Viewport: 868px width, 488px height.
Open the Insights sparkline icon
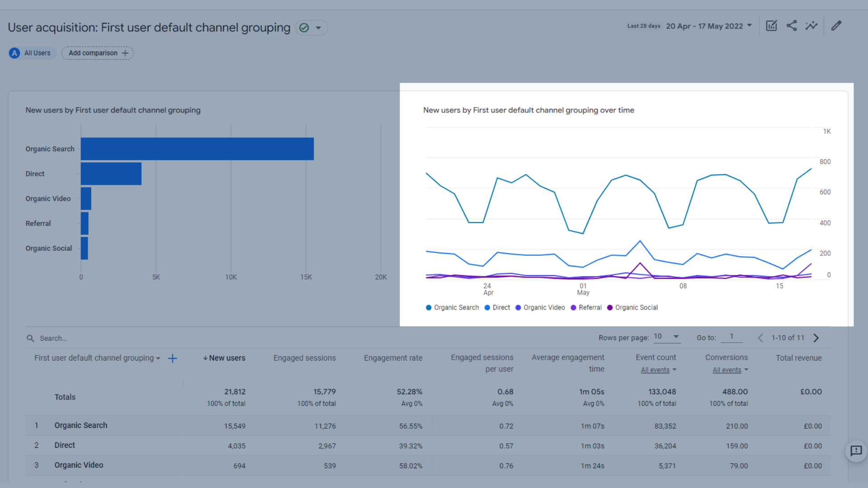pyautogui.click(x=811, y=26)
